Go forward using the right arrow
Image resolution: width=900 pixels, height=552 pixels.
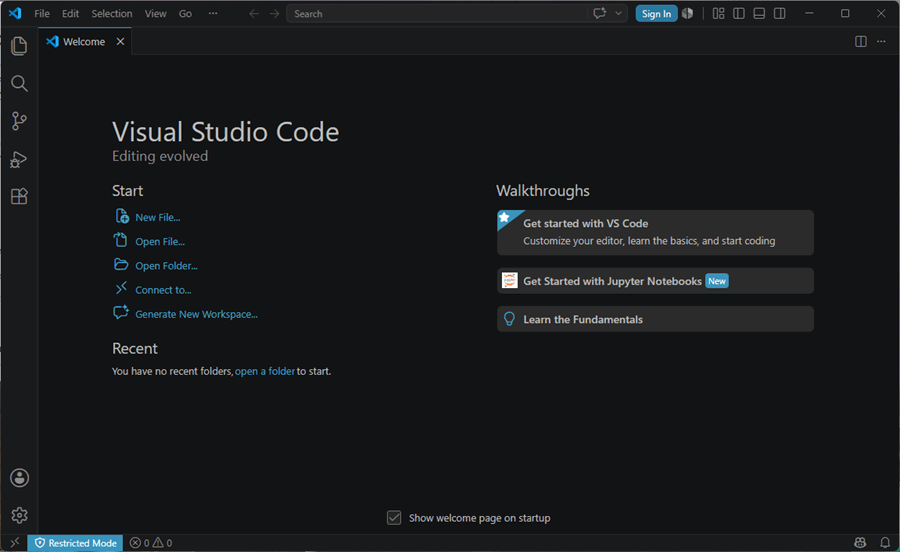point(274,14)
